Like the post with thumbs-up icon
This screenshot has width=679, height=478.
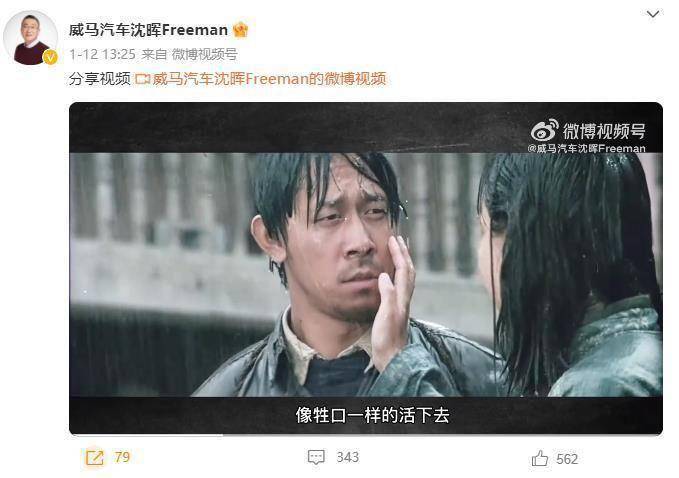pyautogui.click(x=540, y=458)
